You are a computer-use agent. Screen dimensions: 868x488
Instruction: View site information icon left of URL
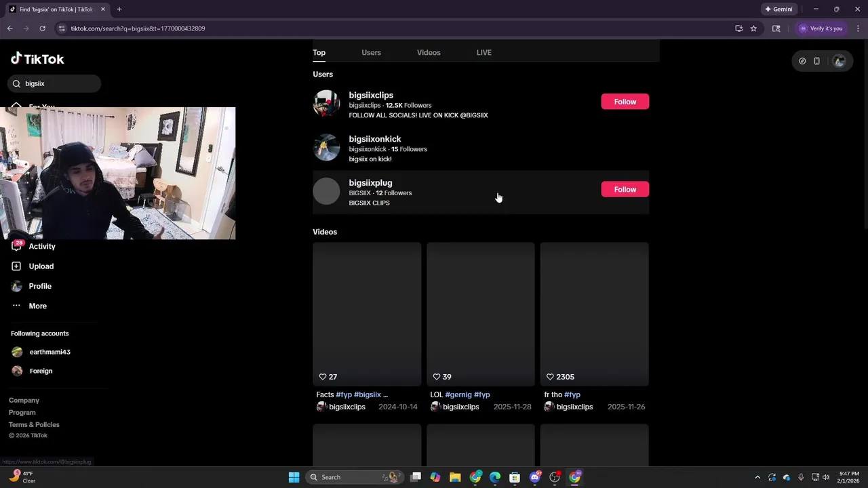pos(62,28)
